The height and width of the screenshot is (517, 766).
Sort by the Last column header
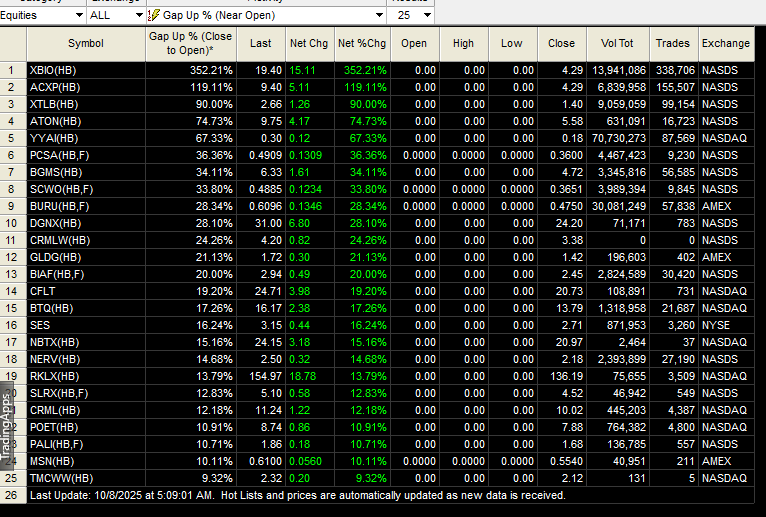pos(261,43)
